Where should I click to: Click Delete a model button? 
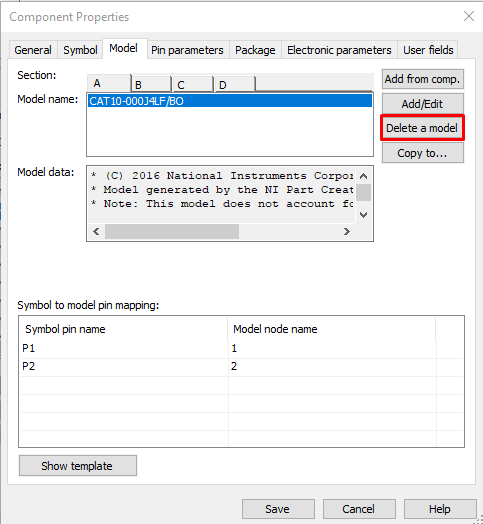point(422,128)
